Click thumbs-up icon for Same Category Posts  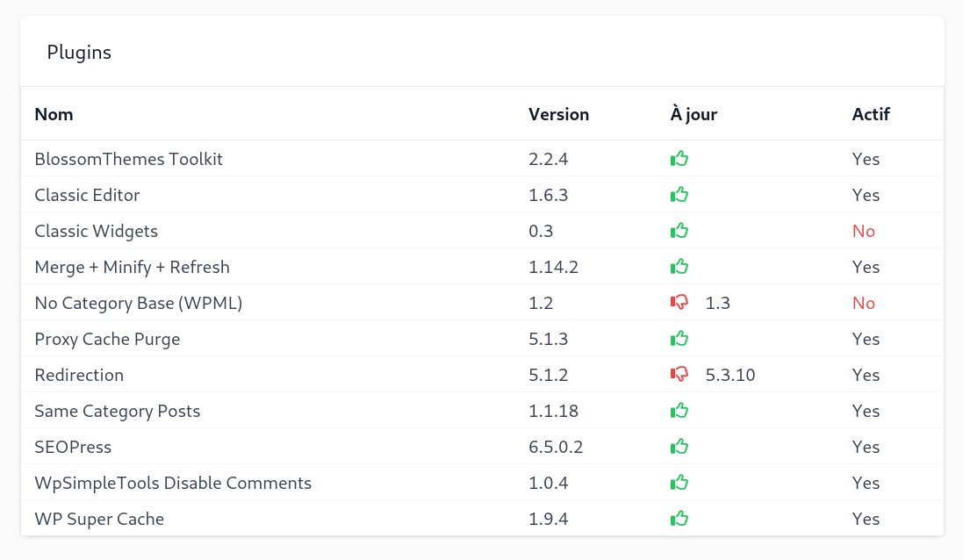(x=679, y=410)
